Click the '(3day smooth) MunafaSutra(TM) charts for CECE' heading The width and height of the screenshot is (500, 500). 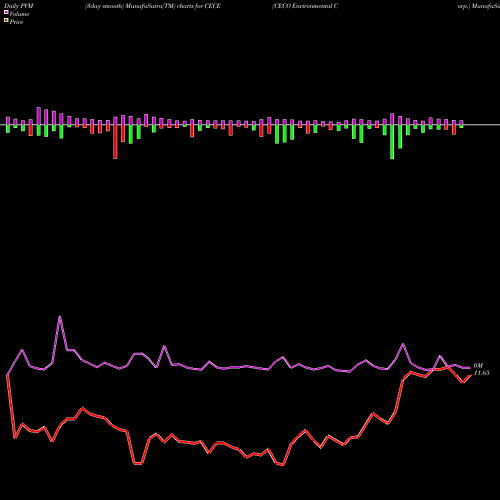pyautogui.click(x=153, y=6)
